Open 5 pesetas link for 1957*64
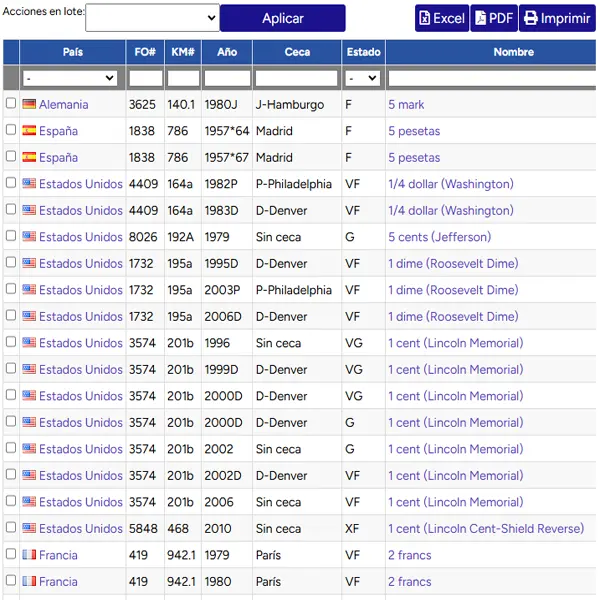Screen dimensions: 600x600 (414, 131)
